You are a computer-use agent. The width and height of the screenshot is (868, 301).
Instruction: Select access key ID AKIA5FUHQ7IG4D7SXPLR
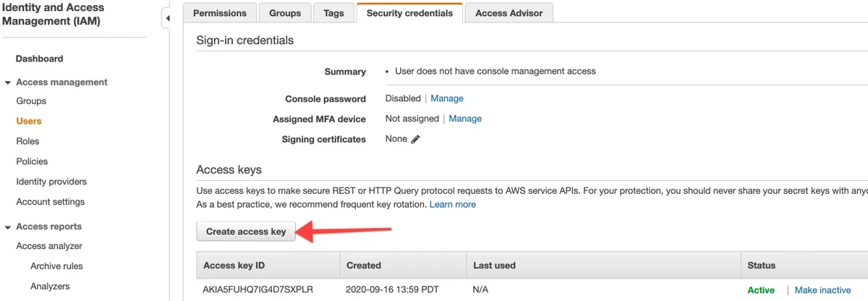[258, 290]
